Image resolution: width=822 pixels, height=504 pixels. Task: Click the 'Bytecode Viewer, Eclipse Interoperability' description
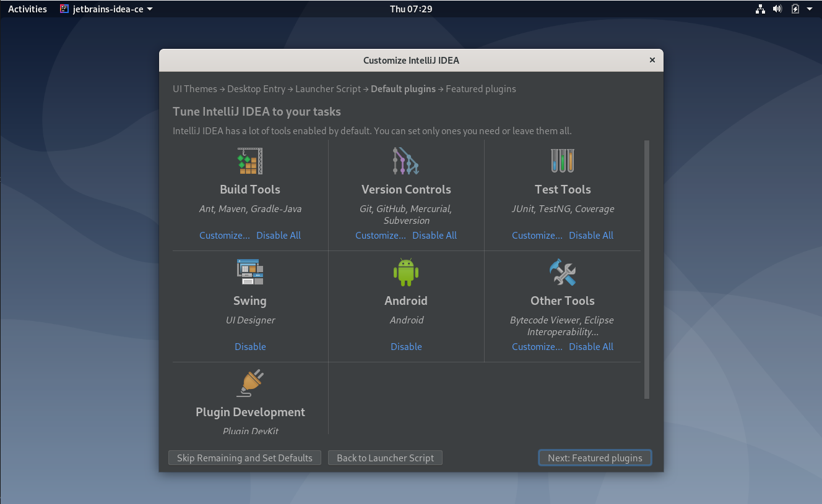(562, 326)
